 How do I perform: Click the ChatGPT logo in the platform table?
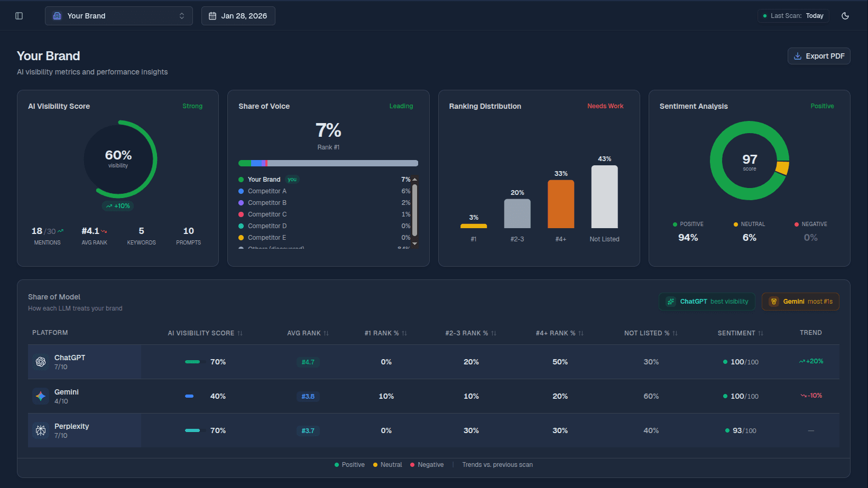(41, 362)
